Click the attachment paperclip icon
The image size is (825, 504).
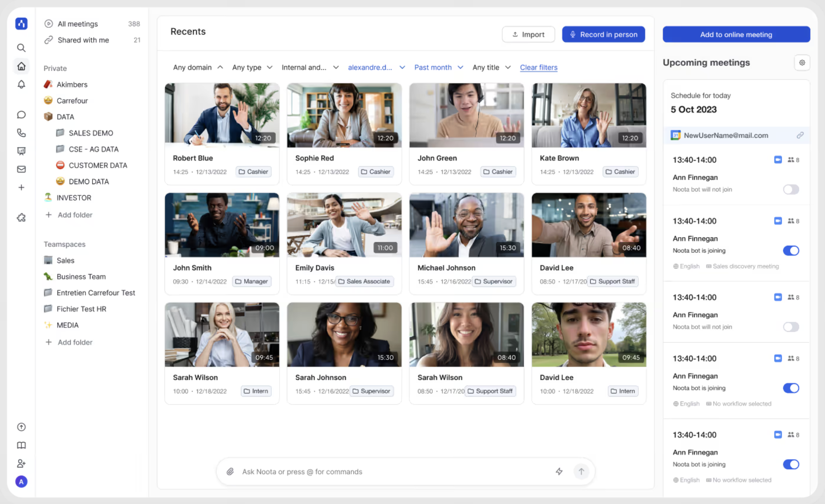click(x=230, y=471)
